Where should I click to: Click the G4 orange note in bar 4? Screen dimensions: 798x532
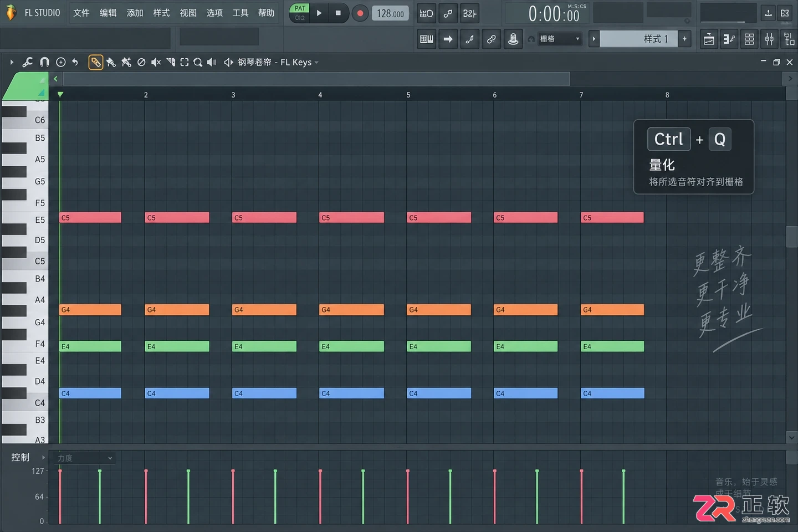(352, 310)
